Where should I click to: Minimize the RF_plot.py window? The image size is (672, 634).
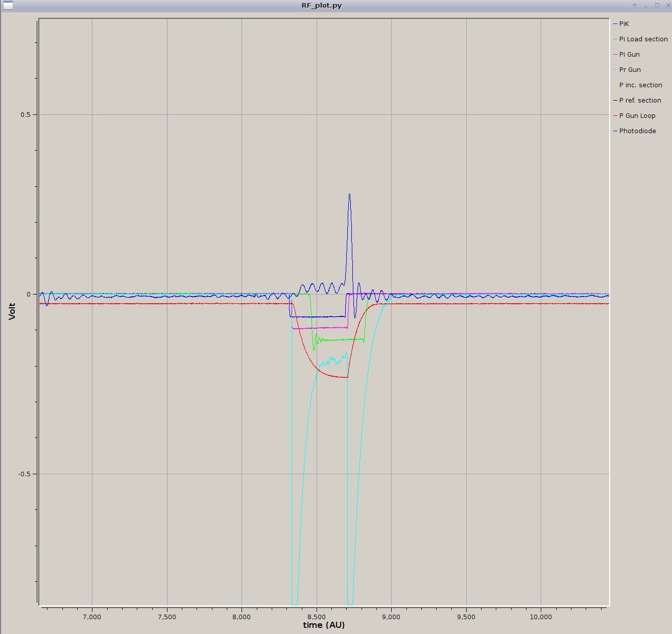[646, 6]
